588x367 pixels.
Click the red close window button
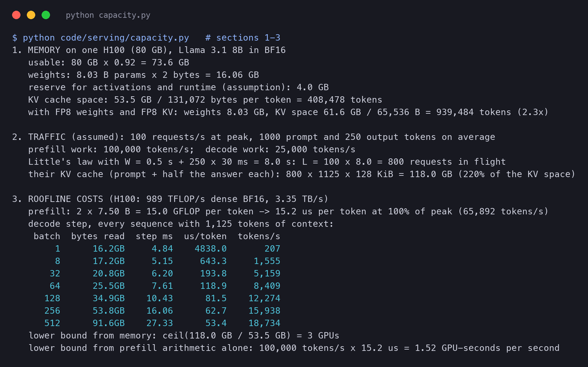pyautogui.click(x=16, y=15)
